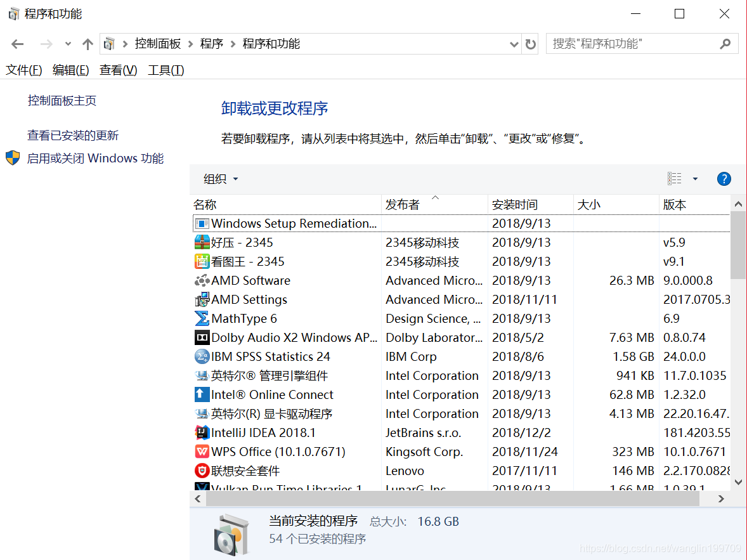747x560 pixels.
Task: Click 控制面板 in the breadcrumb path
Action: point(158,44)
